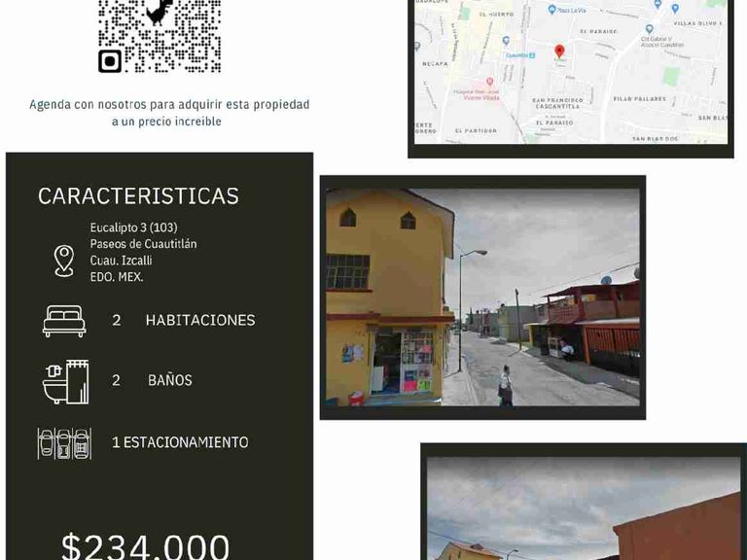Viewport: 747px width, 560px height.
Task: Click the bed icon for habitaciones
Action: (64, 321)
